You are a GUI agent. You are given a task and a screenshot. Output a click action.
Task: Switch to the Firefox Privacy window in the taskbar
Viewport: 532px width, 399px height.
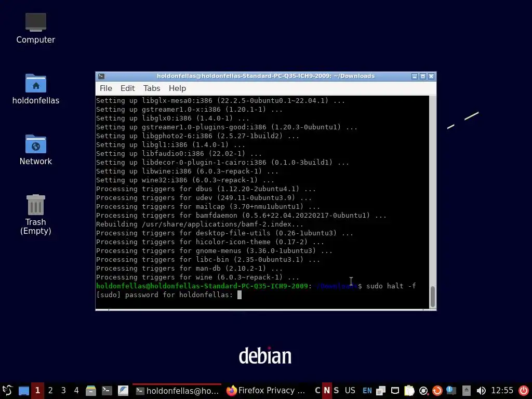click(x=265, y=391)
